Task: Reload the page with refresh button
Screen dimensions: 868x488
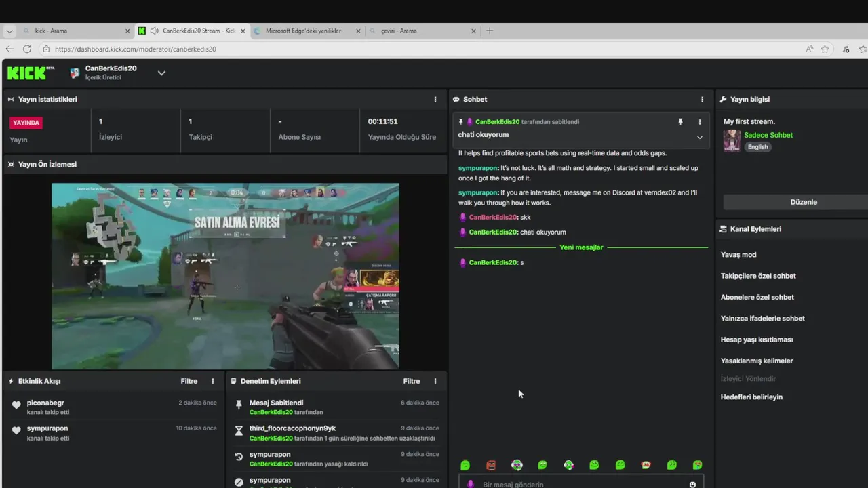Action: [x=27, y=49]
